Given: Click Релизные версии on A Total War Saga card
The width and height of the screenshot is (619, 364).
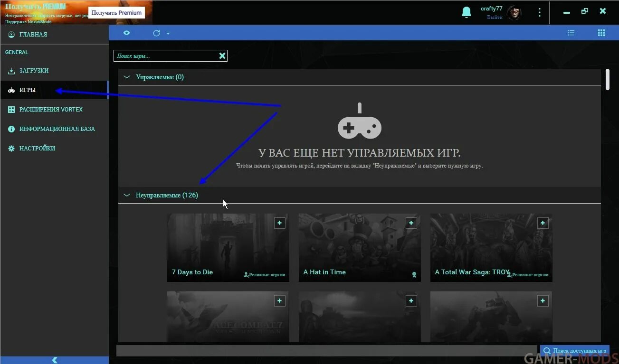Looking at the screenshot, I should click(528, 274).
